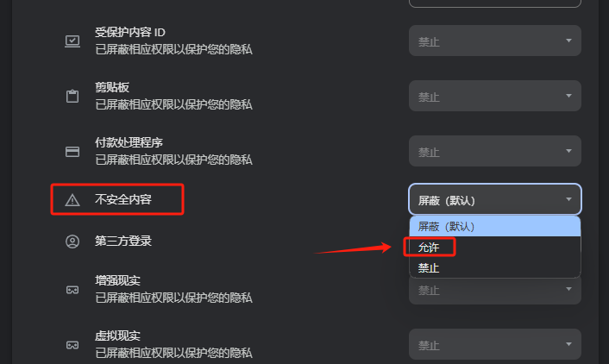The height and width of the screenshot is (364, 609).
Task: Click the warning triangle icon for 不安全内容
Action: tap(72, 200)
